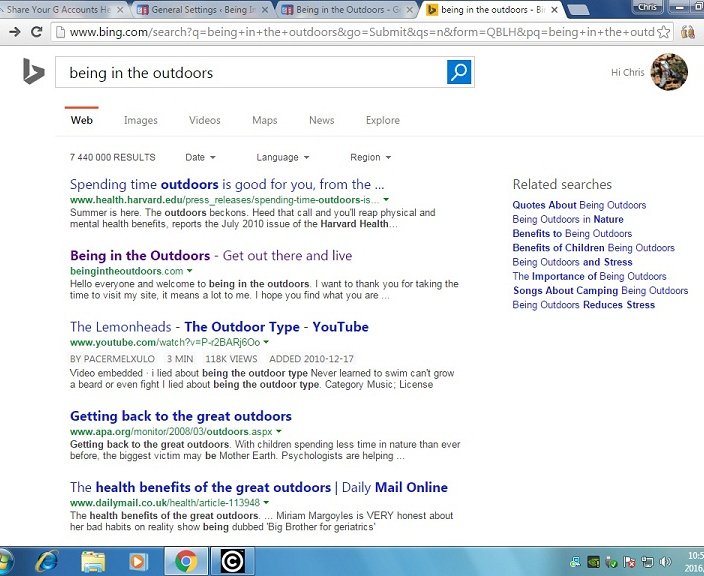Click the Chris profile avatar picture
Viewport: 704px width, 576px height.
669,72
